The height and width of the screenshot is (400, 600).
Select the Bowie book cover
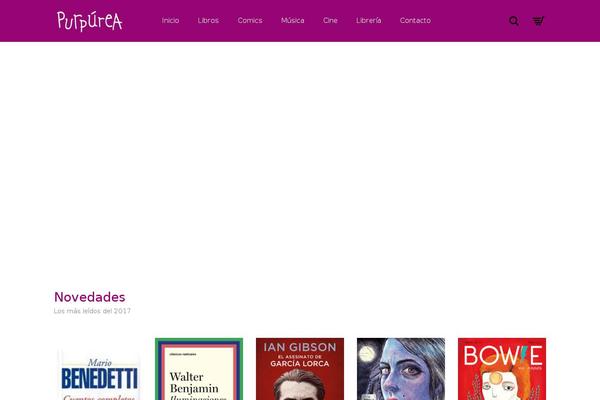pos(502,369)
